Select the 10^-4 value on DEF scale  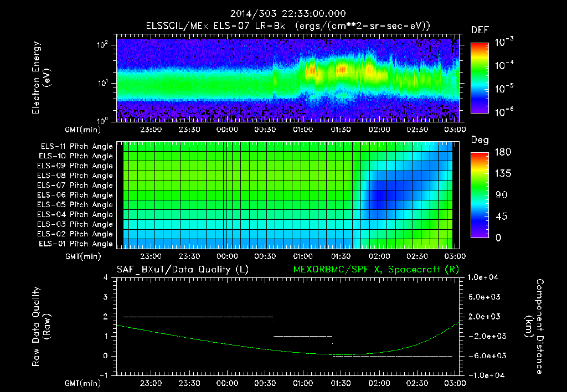(504, 65)
